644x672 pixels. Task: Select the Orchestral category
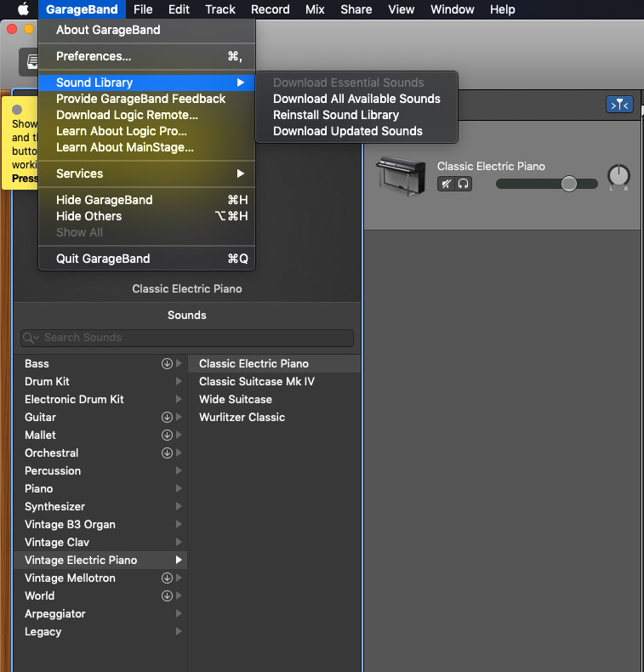[x=100, y=453]
